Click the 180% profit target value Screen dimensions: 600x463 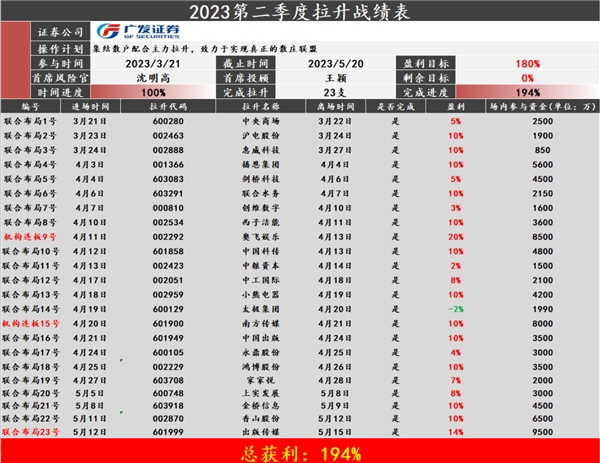pyautogui.click(x=527, y=64)
